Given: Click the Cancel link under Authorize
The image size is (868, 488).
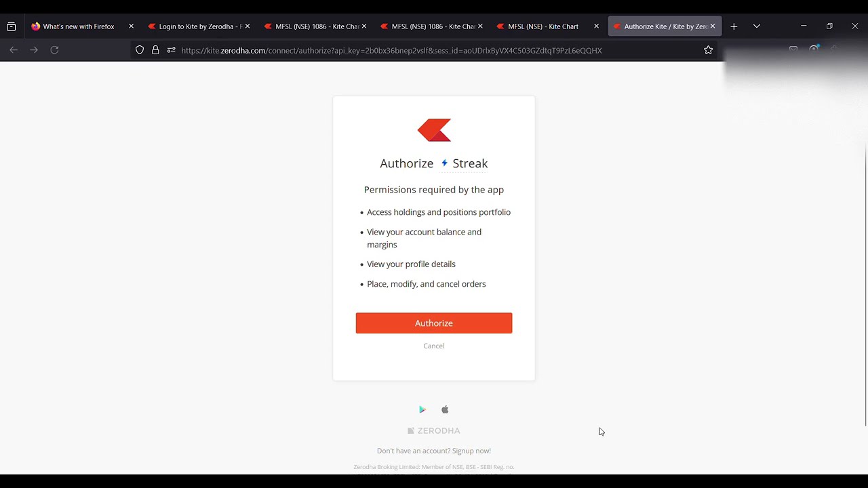Looking at the screenshot, I should pyautogui.click(x=434, y=346).
